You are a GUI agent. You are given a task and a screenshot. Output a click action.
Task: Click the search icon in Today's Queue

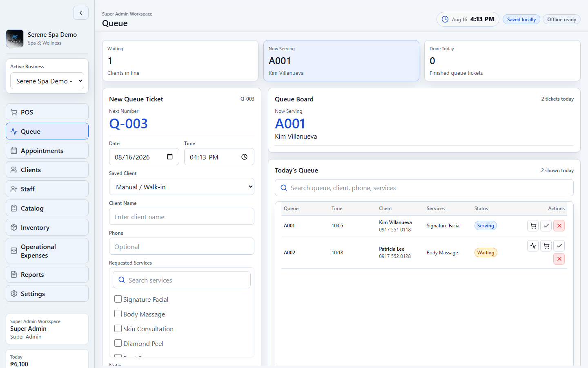(284, 188)
